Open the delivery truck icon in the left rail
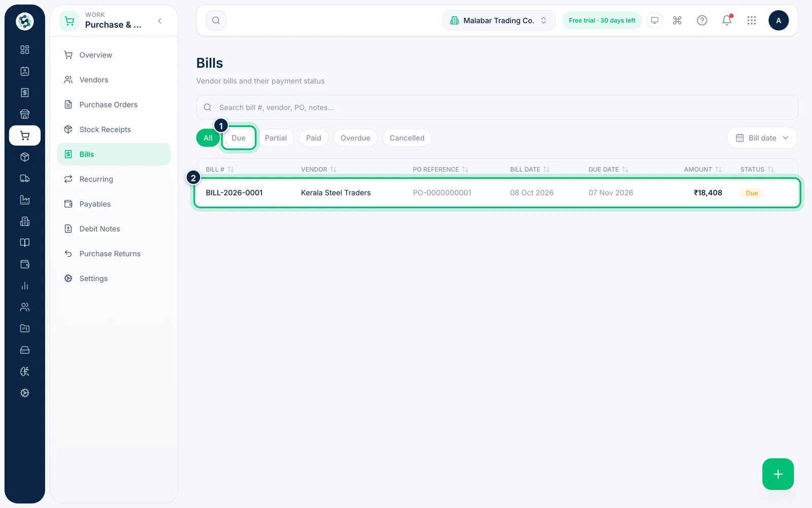The image size is (812, 508). pos(24,178)
